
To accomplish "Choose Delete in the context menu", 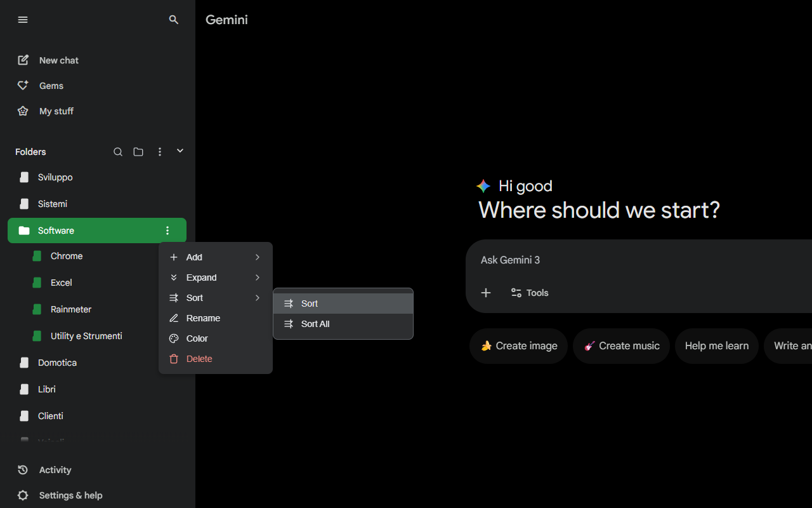I will tap(216, 359).
